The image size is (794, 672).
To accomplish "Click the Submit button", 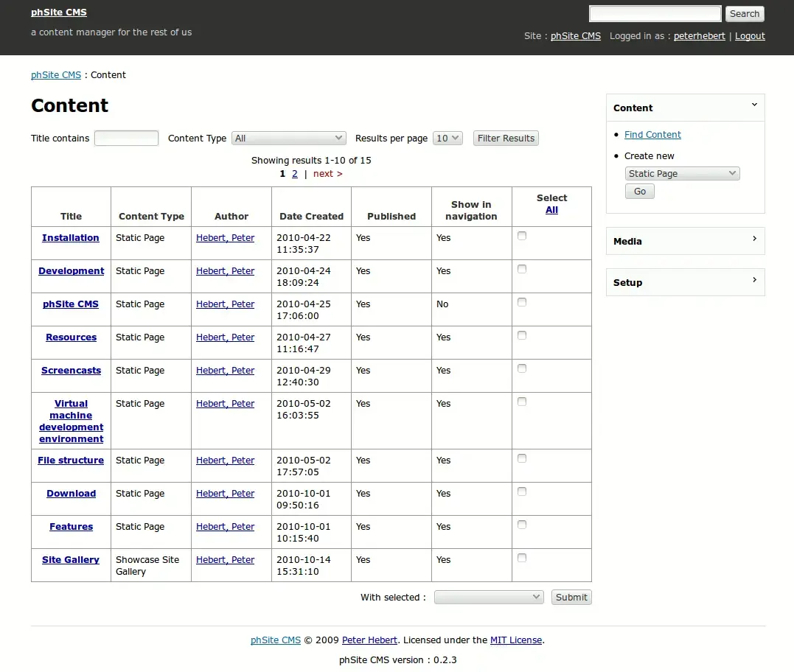I will 571,597.
